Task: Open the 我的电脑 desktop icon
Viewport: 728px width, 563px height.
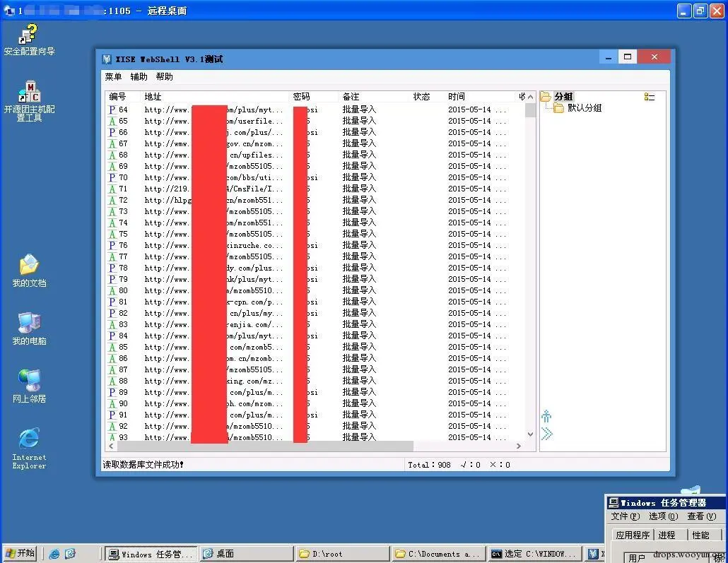Action: (x=29, y=328)
